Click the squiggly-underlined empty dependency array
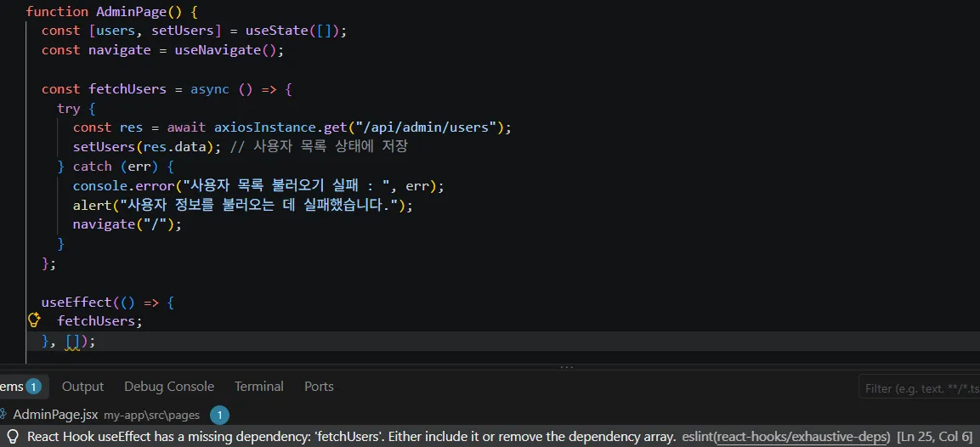The height and width of the screenshot is (447, 980). click(72, 342)
